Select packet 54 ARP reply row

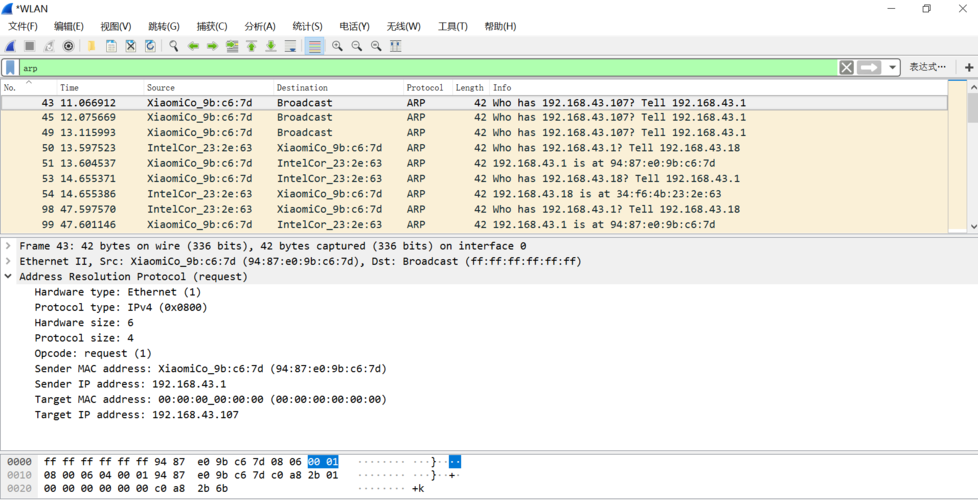[x=474, y=194]
